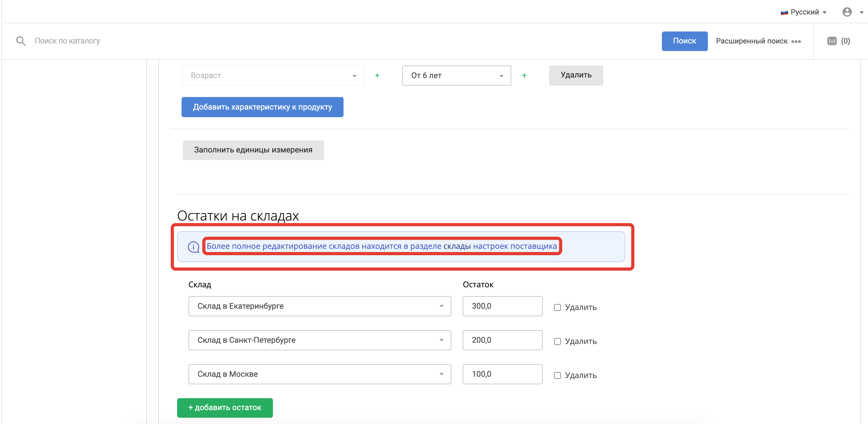Open the Склад в Екатеринбурге dropdown
Screen dimensions: 868x424
320,306
